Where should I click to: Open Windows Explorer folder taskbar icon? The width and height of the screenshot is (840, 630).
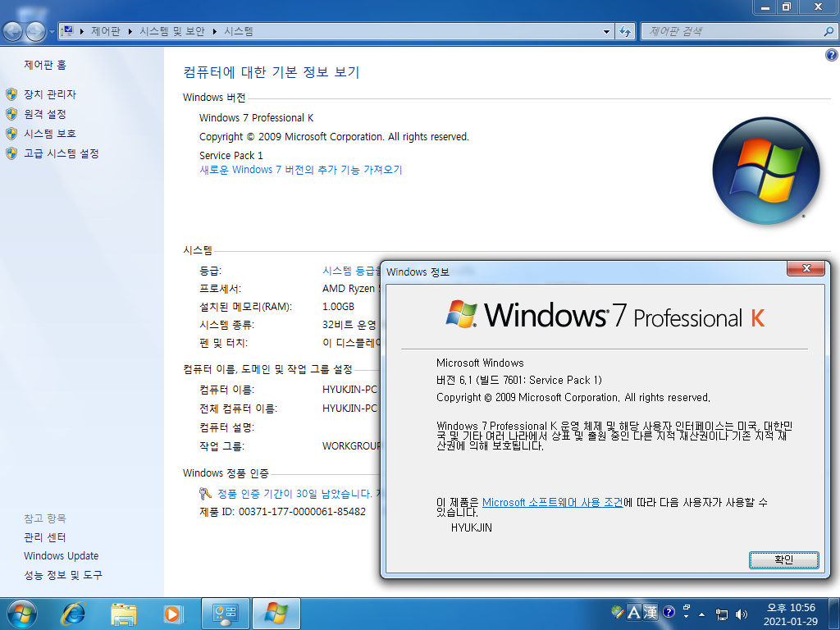tap(123, 614)
